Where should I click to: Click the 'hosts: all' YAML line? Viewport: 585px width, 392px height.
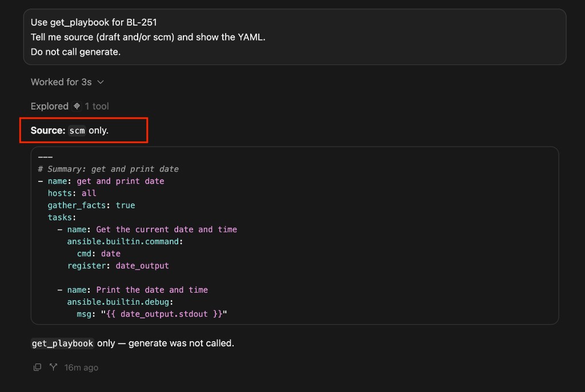72,193
